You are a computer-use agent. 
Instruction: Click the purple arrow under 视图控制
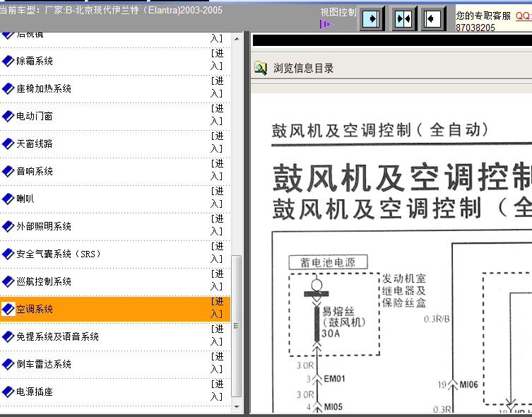click(x=325, y=24)
